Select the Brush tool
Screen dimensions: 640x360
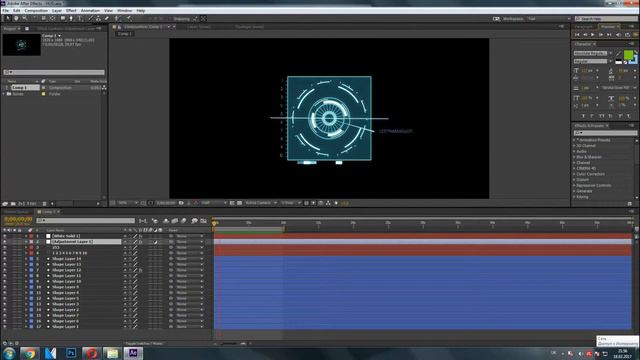91,18
